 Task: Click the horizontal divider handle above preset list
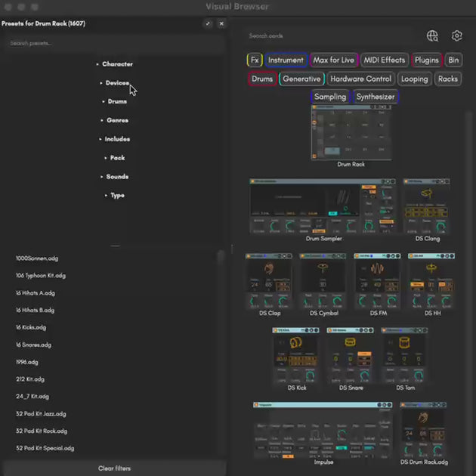coord(115,246)
